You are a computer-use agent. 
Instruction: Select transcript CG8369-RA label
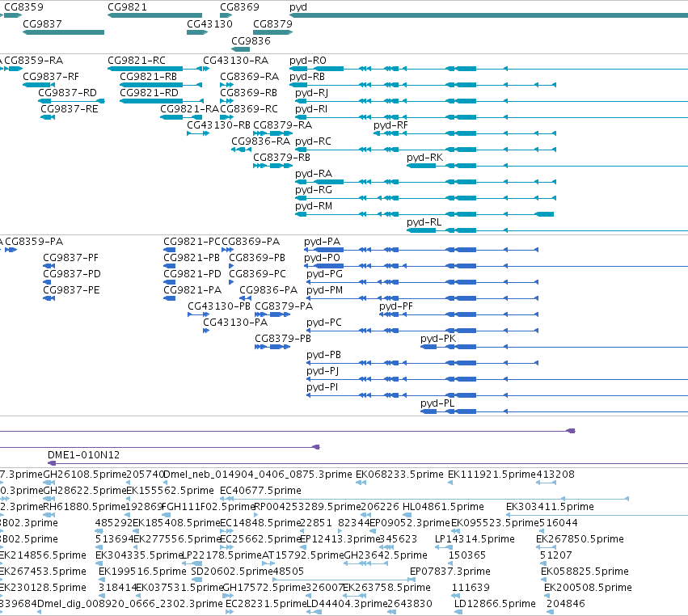pos(249,76)
